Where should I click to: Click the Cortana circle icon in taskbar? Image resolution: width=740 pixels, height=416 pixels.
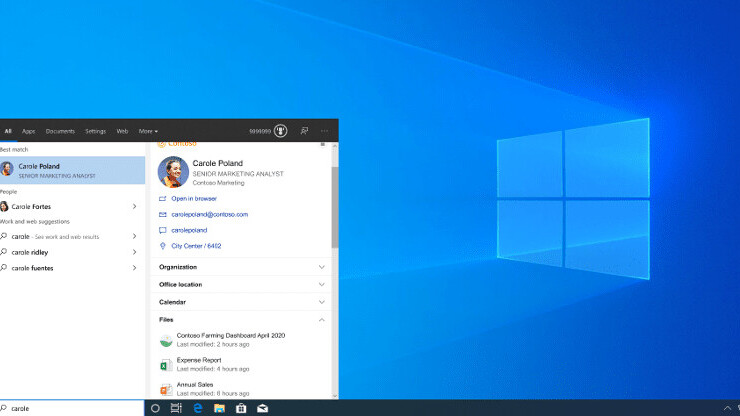tap(155, 408)
